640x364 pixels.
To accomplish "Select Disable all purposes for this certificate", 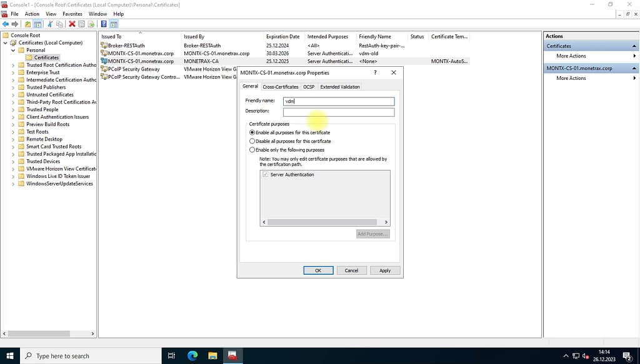I will point(252,141).
